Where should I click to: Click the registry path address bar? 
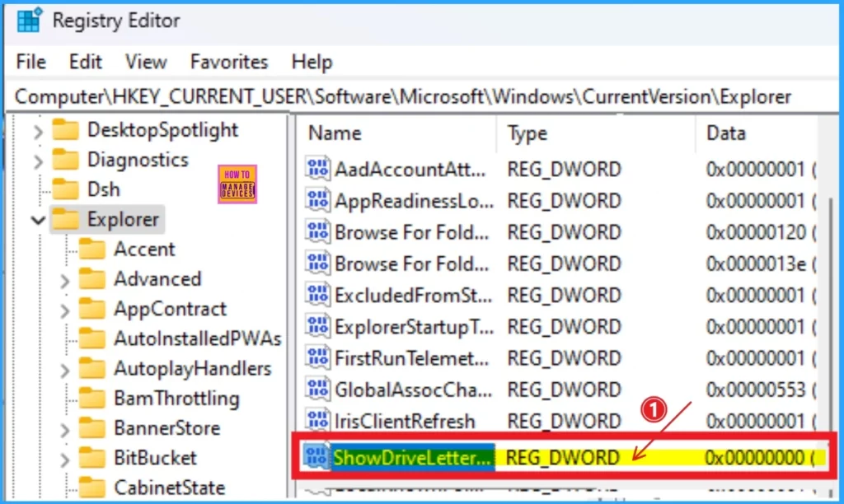pyautogui.click(x=422, y=97)
